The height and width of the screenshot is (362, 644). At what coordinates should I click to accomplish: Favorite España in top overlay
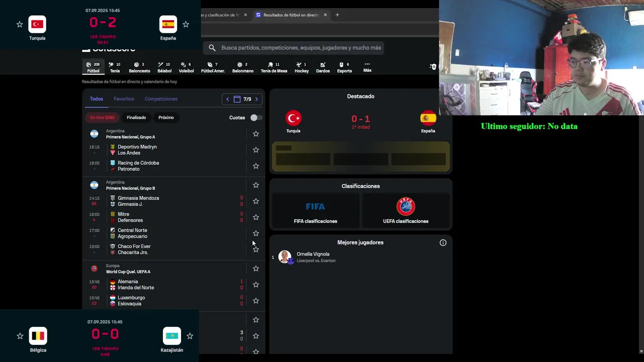point(186,24)
